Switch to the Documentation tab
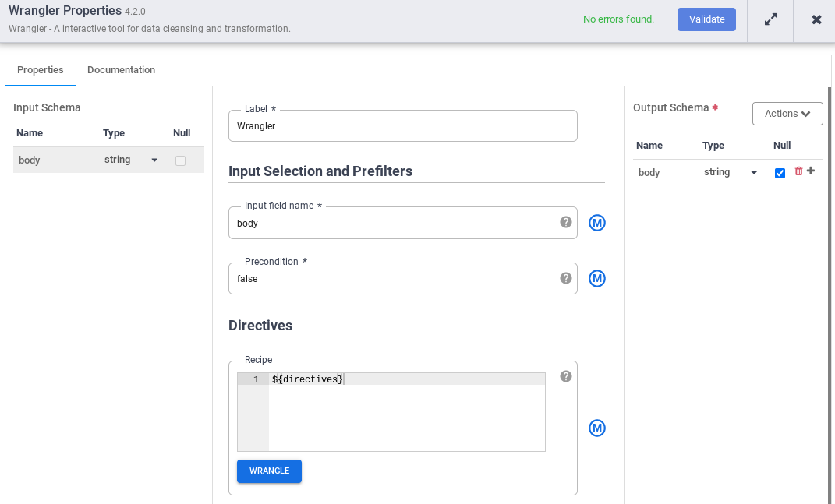This screenshot has width=835, height=504. coord(121,70)
